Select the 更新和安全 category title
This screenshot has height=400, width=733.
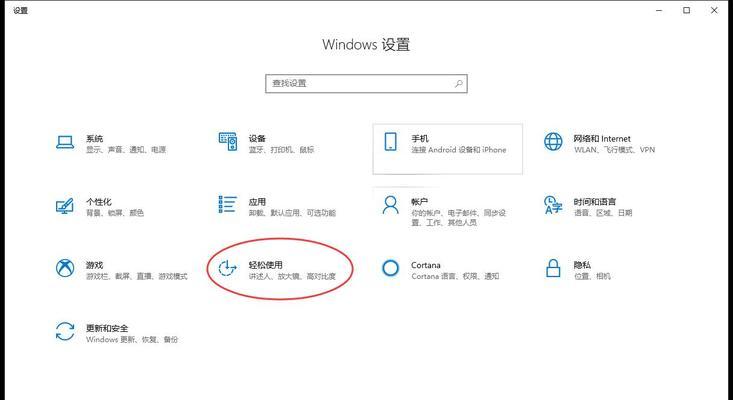(107, 328)
